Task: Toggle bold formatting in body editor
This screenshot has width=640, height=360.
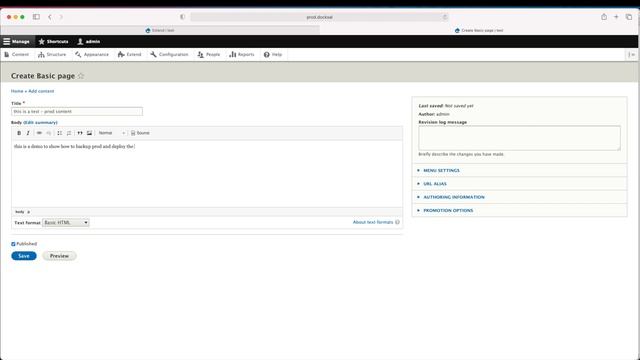Action: tap(19, 133)
